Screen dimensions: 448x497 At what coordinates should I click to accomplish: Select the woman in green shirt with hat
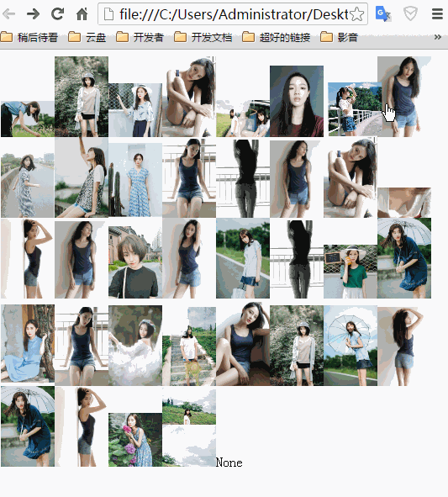[350, 272]
